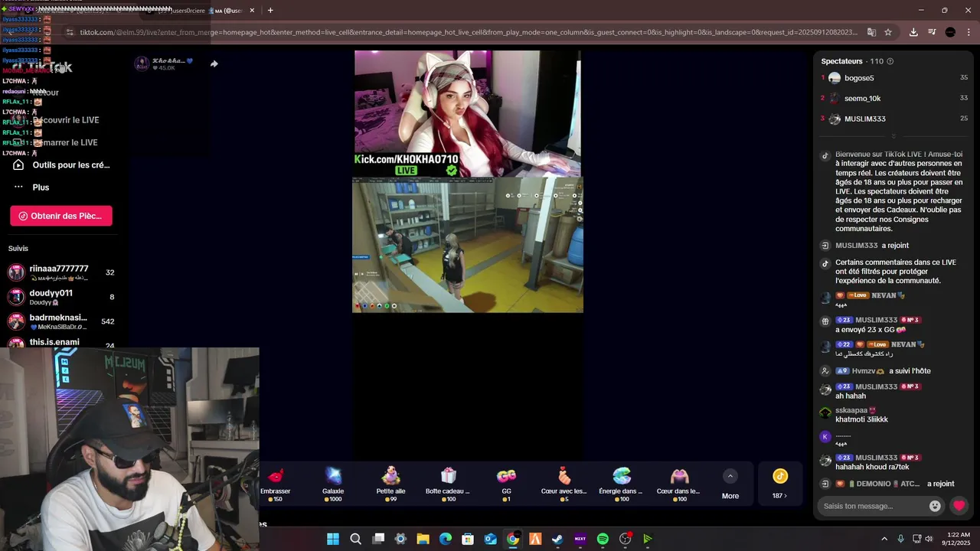The width and height of the screenshot is (980, 551).
Task: Open File Explorer from taskbar
Action: (x=423, y=539)
